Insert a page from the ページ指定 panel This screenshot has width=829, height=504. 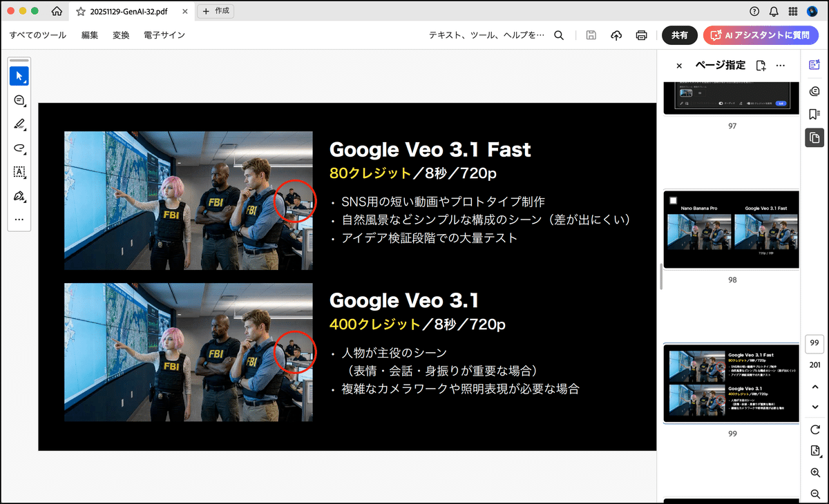[x=761, y=66]
